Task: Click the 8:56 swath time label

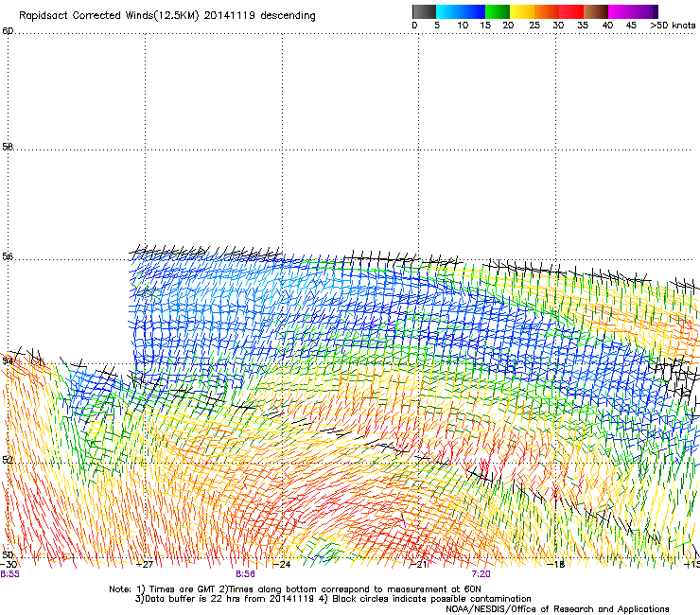Action: click(x=246, y=574)
